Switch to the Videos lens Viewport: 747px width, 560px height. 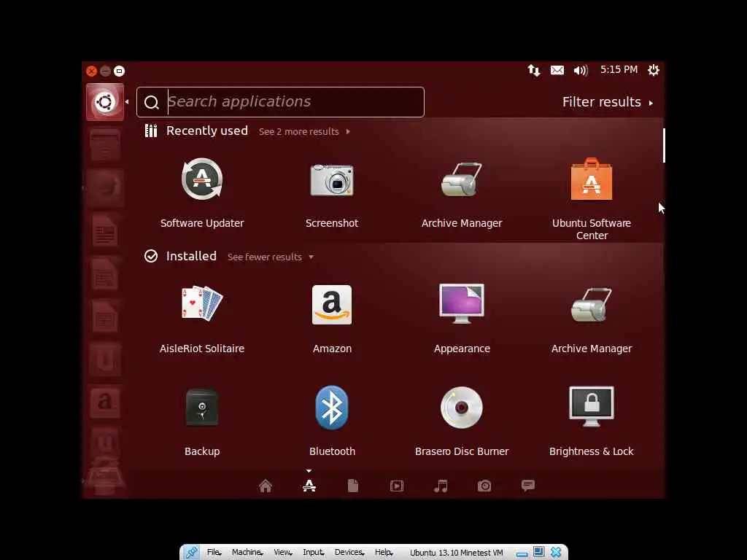click(397, 486)
